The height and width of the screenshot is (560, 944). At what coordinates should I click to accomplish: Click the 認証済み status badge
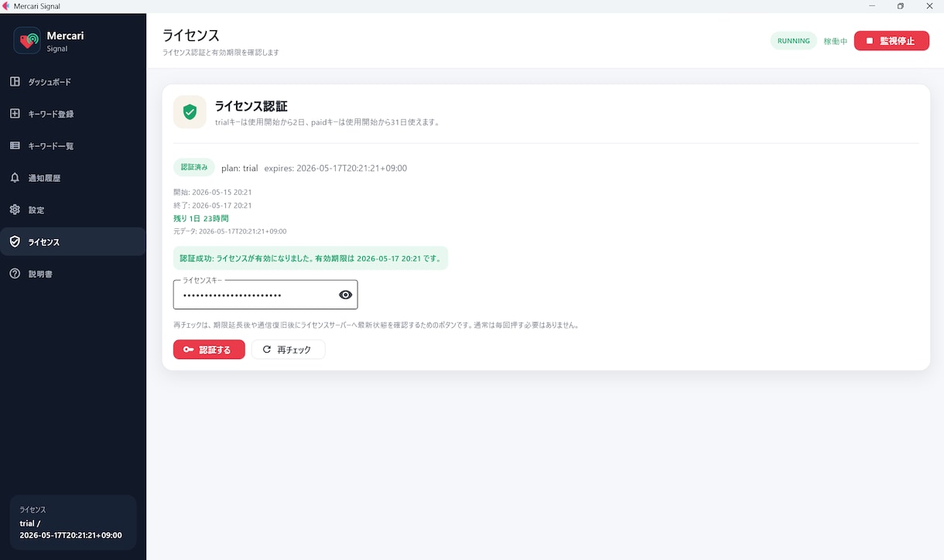[x=194, y=168]
